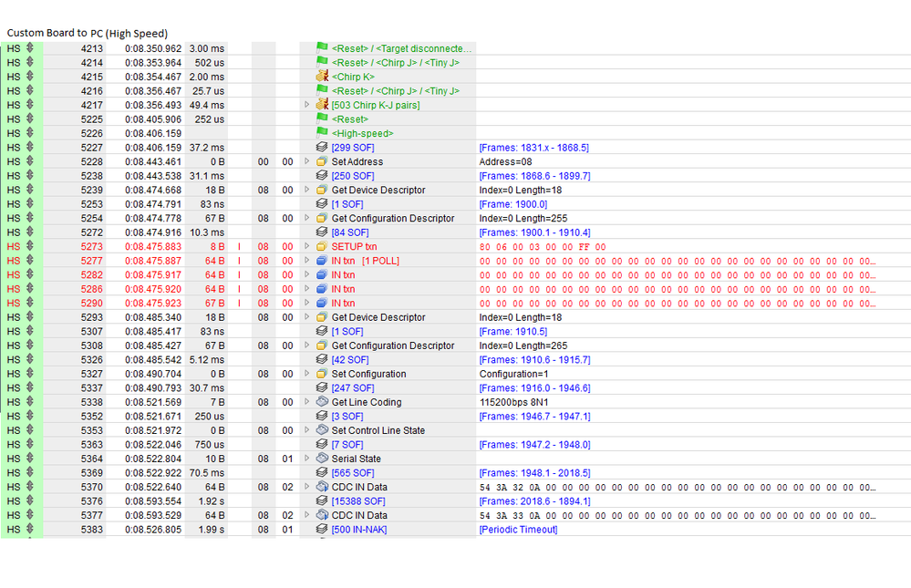Expand the 503 Chirp K-J pairs row
Screen dimensions: 911x588
306,105
